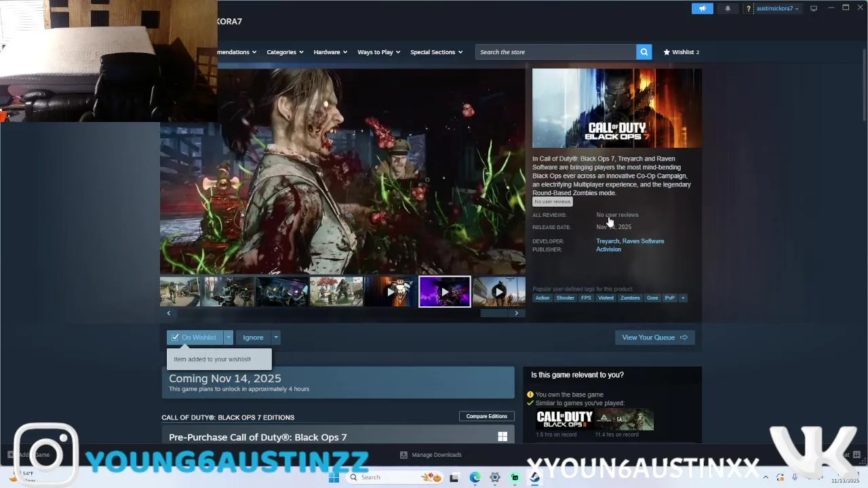868x488 pixels.
Task: Open Settings gear from the taskbar
Action: (495, 478)
